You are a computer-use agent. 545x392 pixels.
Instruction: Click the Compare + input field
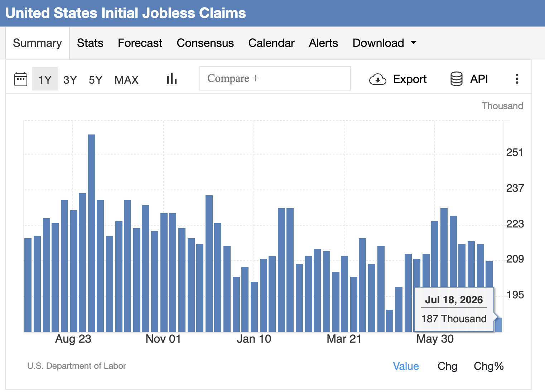[275, 78]
